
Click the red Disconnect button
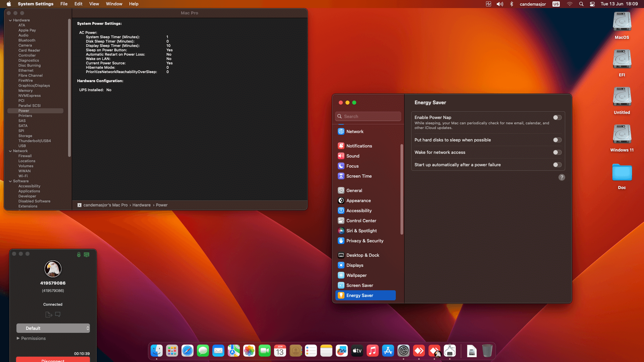(x=53, y=360)
